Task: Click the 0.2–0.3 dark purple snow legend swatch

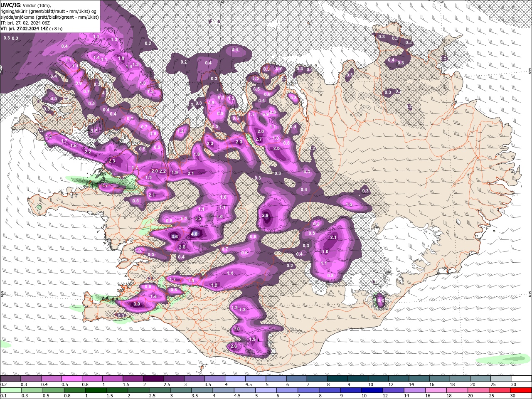Action: tap(10, 379)
